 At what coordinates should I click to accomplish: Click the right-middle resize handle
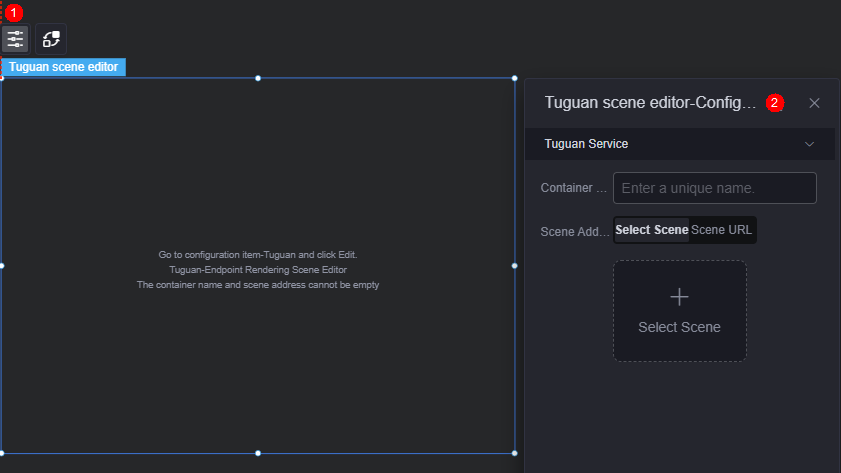[514, 265]
